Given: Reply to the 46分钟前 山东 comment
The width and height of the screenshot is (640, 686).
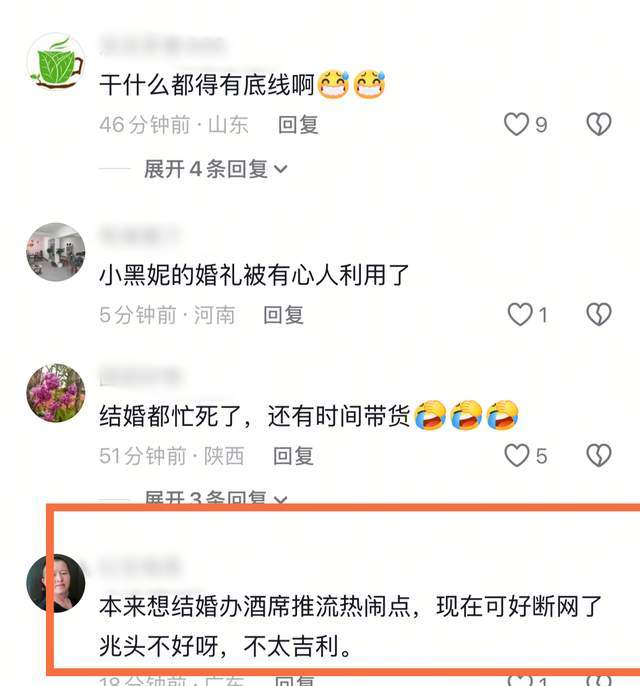Looking at the screenshot, I should click(298, 125).
